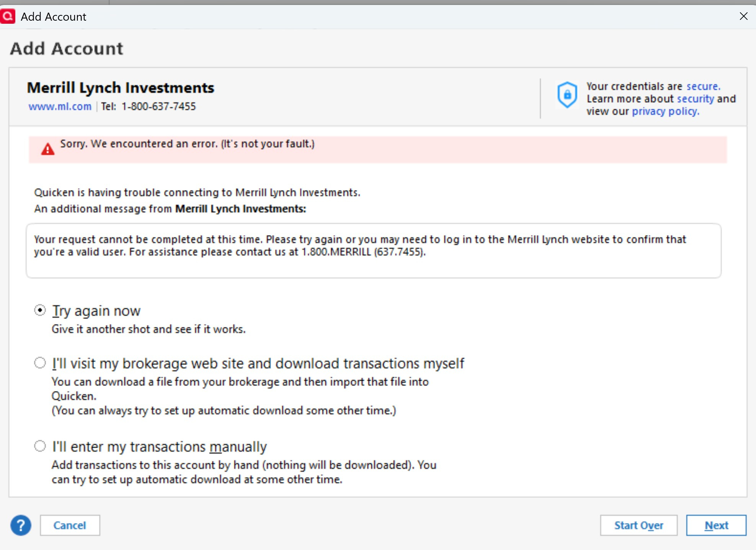Click the telephone number 1-800-637-7455
The image size is (756, 550).
158,106
